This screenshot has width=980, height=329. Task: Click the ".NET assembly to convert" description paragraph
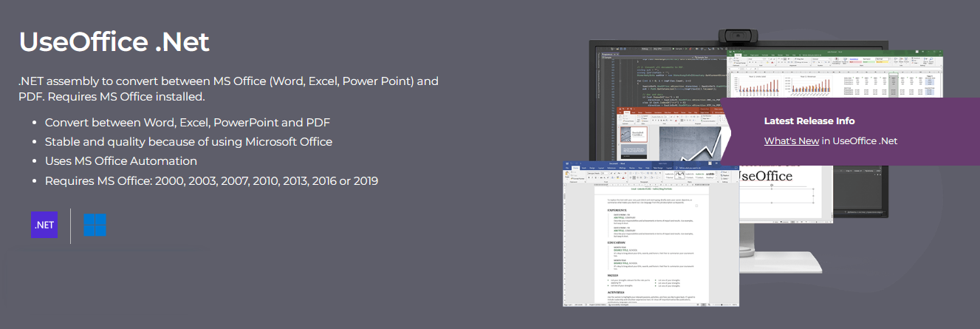tap(229, 89)
